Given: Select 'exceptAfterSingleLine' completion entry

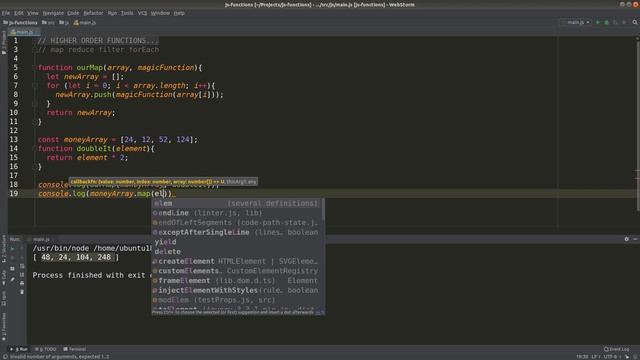Looking at the screenshot, I should [x=237, y=232].
